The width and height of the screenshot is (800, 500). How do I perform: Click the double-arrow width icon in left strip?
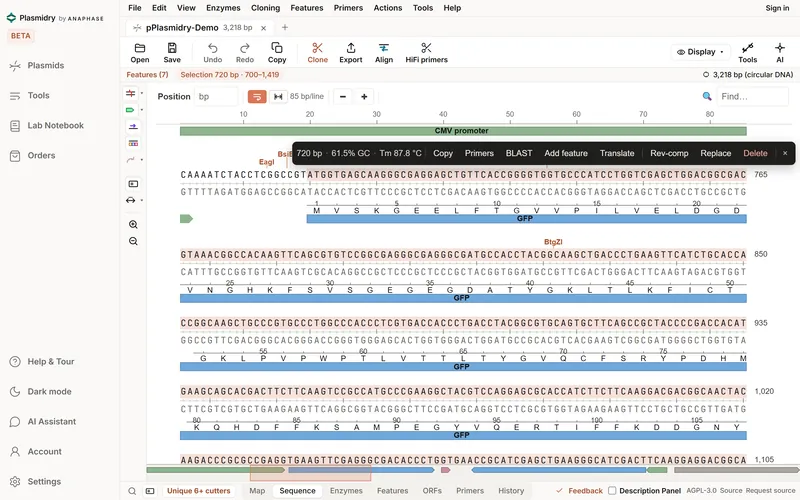tap(131, 201)
